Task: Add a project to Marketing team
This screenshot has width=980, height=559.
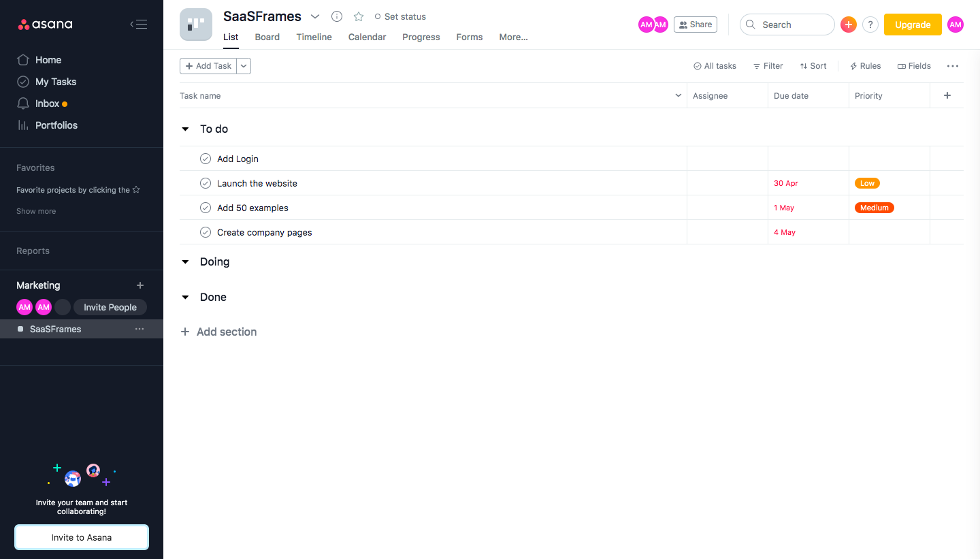Action: pyautogui.click(x=140, y=285)
